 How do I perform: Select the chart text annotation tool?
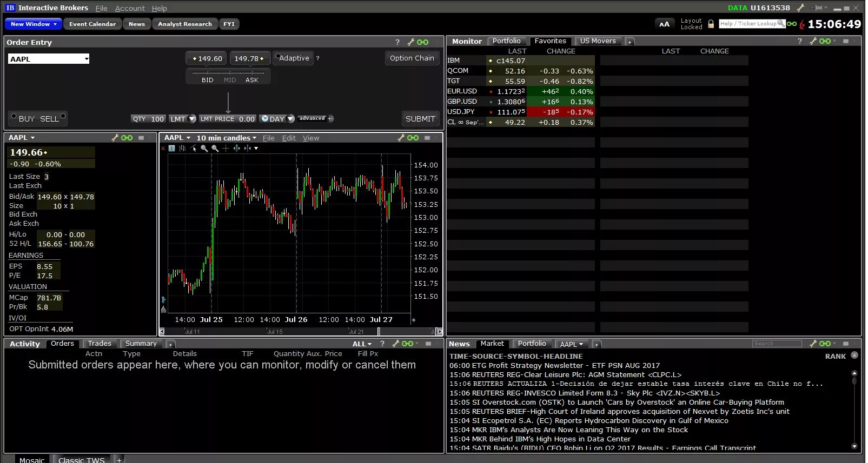[172, 148]
